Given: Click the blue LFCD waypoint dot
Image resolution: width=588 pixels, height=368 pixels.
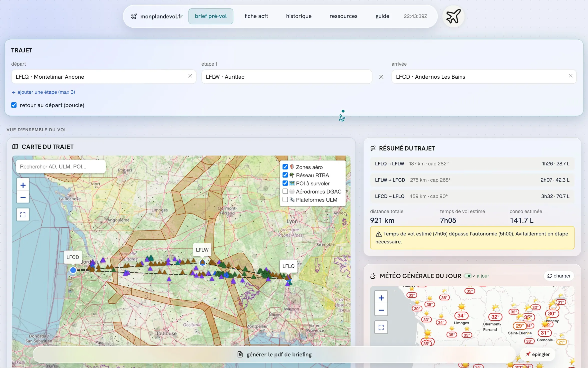Looking at the screenshot, I should [x=73, y=270].
